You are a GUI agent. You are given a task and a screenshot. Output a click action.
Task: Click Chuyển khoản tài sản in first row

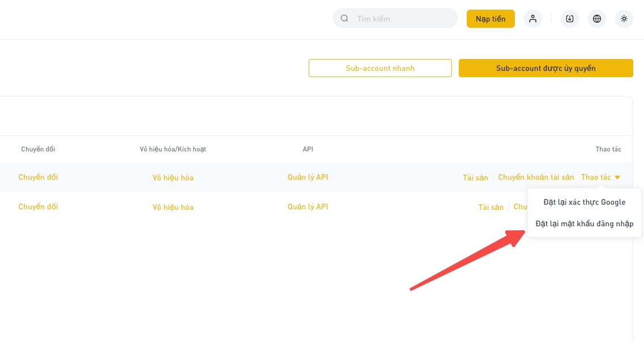536,177
